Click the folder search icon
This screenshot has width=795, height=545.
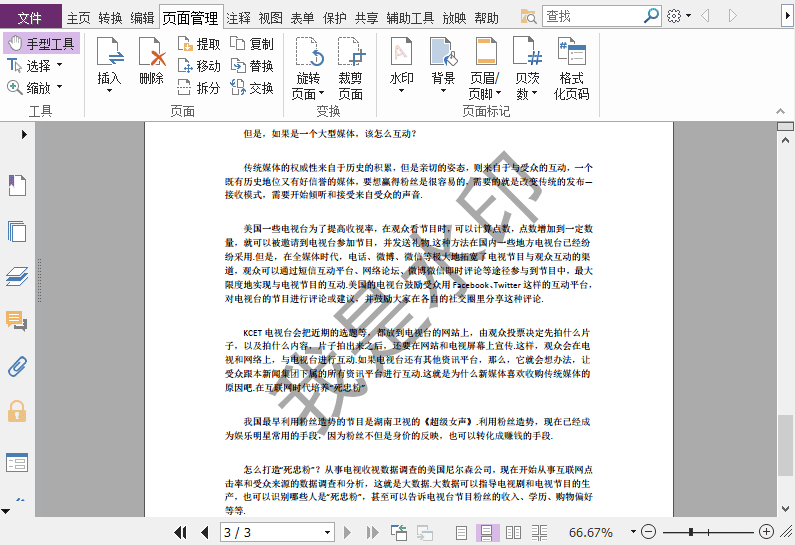528,17
